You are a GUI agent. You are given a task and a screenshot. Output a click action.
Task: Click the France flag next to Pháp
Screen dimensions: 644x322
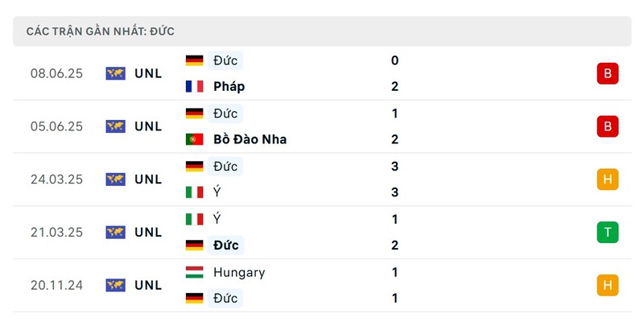click(x=194, y=86)
